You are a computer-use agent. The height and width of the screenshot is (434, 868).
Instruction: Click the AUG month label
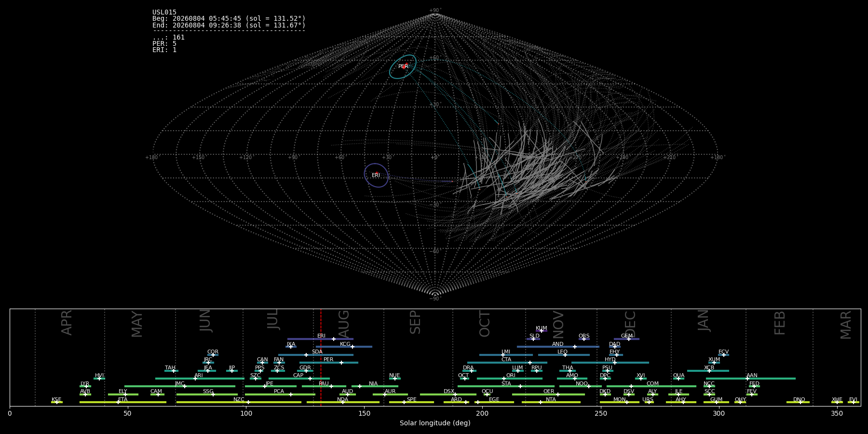344,323
